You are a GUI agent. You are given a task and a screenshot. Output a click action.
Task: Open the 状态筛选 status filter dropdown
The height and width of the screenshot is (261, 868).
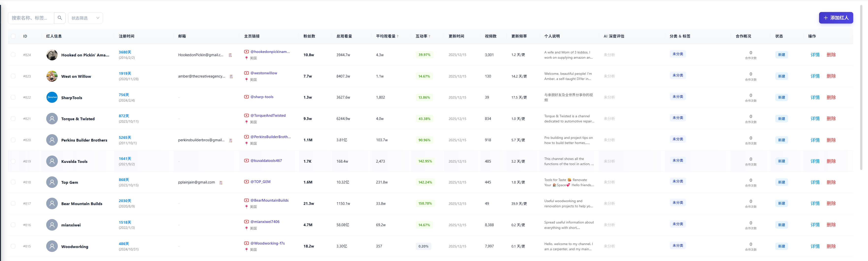click(x=85, y=18)
